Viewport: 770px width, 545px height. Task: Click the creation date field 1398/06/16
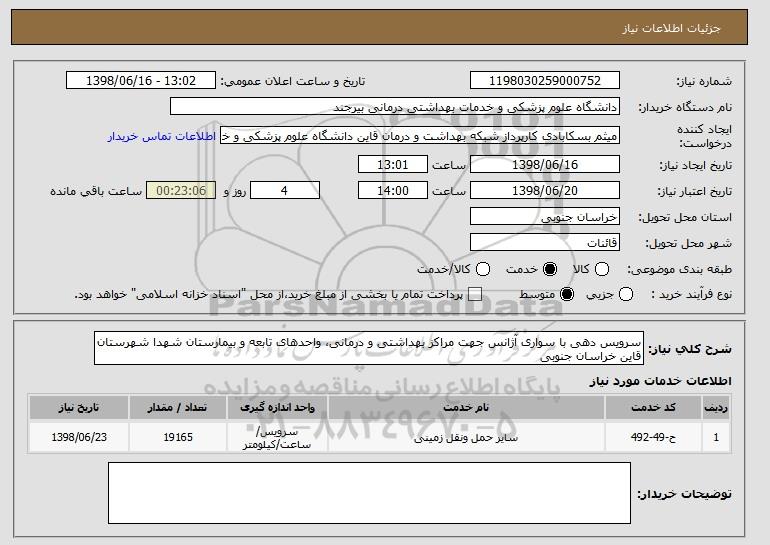545,164
